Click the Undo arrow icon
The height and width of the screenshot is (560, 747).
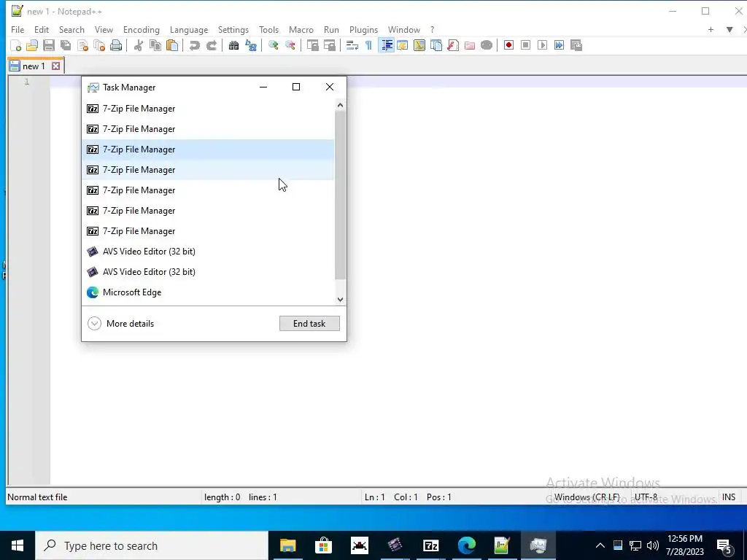coord(194,45)
